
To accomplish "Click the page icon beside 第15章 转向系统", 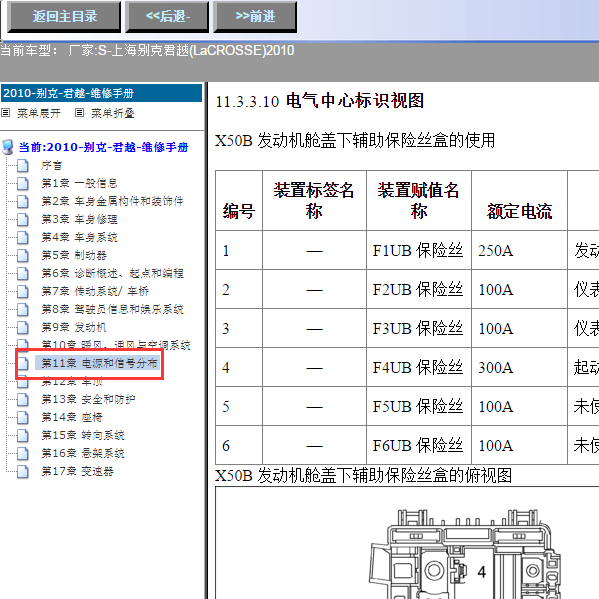I will point(23,435).
